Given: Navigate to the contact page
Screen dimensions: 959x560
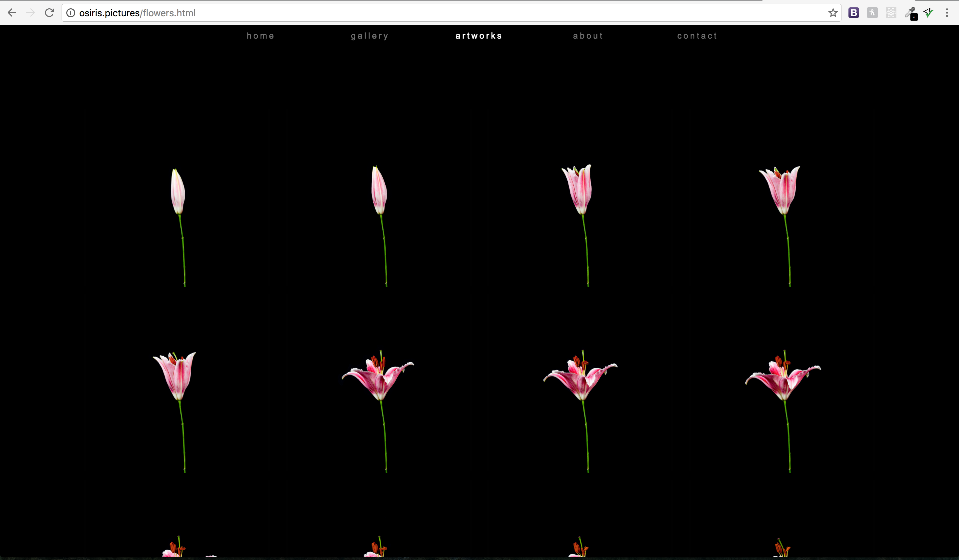Looking at the screenshot, I should point(697,36).
